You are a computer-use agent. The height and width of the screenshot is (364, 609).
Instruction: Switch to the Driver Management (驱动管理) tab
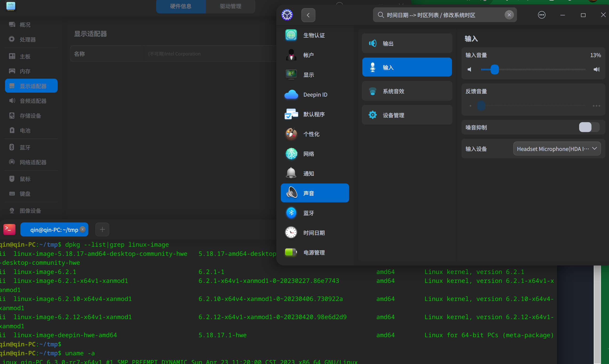coord(230,6)
